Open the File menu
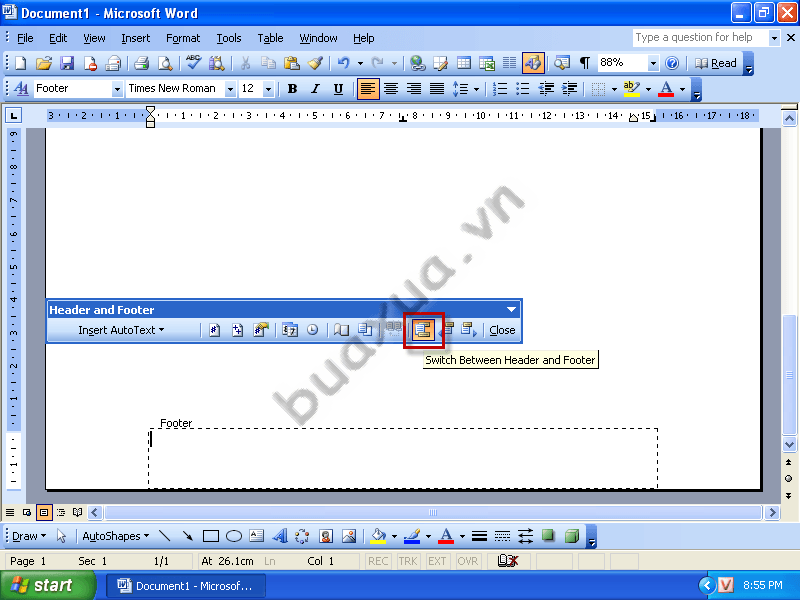 point(25,38)
